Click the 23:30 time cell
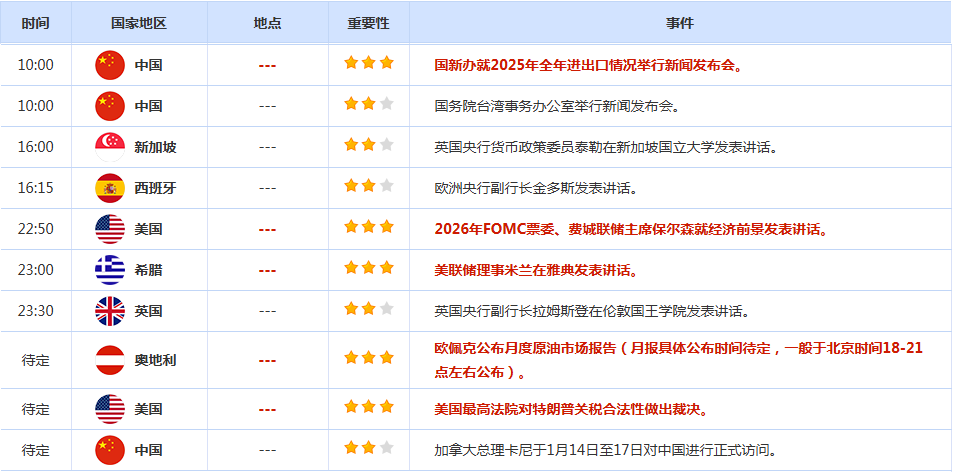This screenshot has height=472, width=953. 36,311
